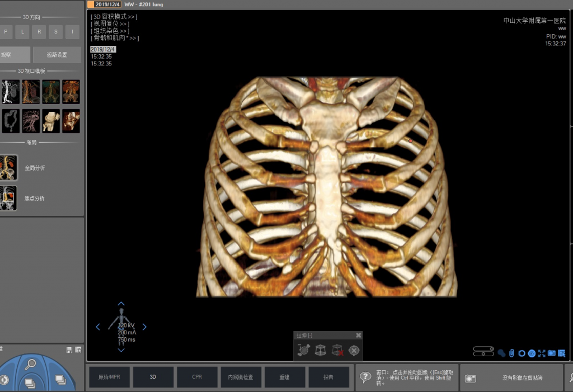This screenshot has width=573, height=392.
Task: Click the 遮蔽设置 button
Action: 57,55
